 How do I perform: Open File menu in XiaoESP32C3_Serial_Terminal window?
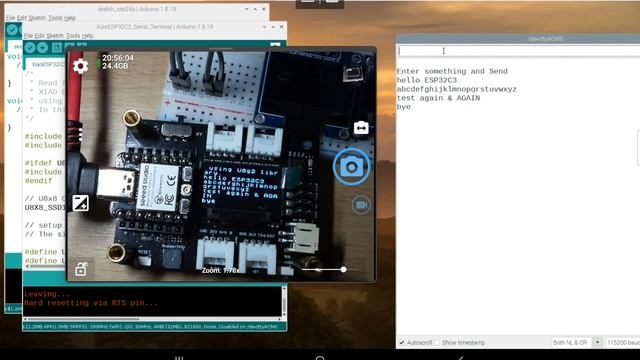(28, 36)
